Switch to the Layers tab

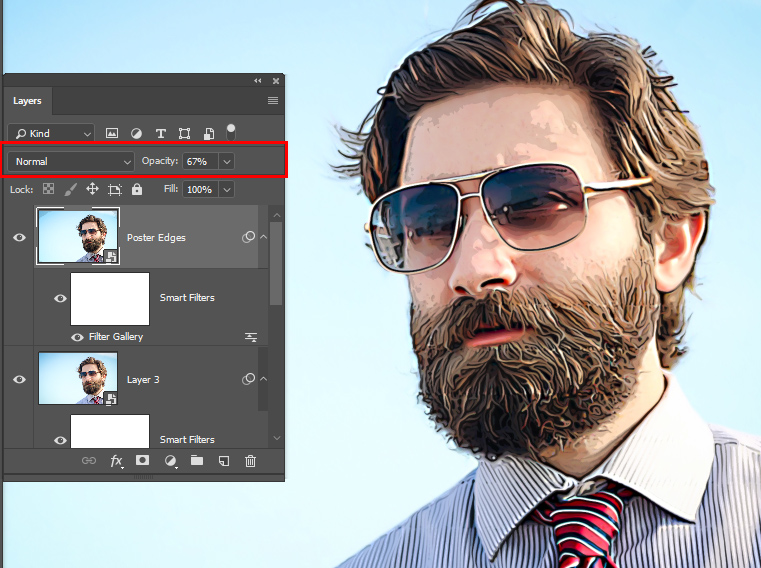pos(27,100)
